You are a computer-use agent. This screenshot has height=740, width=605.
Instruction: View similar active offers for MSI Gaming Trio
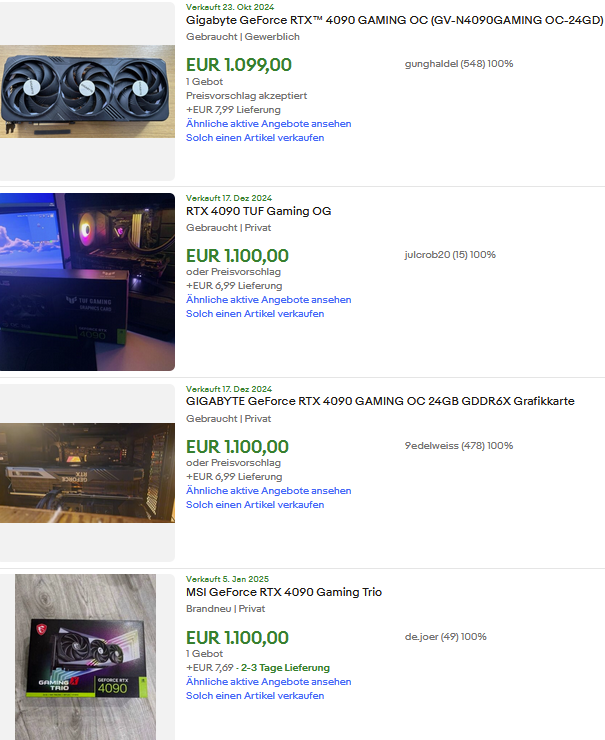[269, 682]
